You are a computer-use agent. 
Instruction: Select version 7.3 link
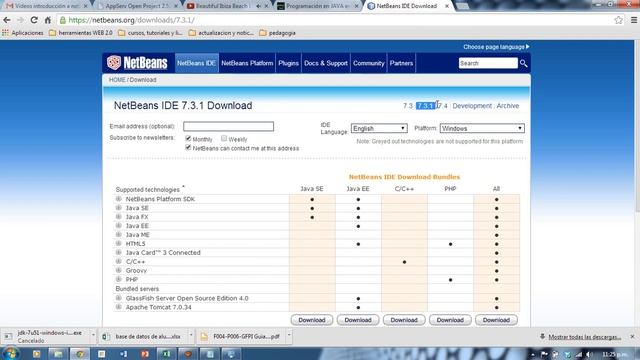(x=408, y=106)
